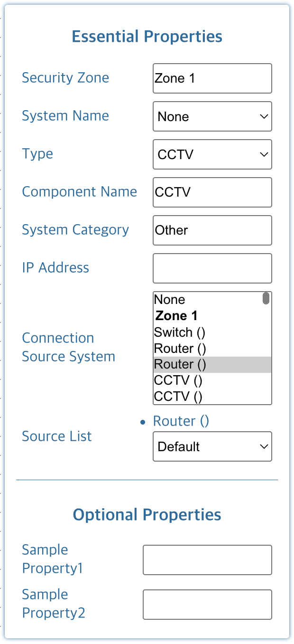Click the Sample Property1 input box
294x644 pixels.
[x=207, y=560]
